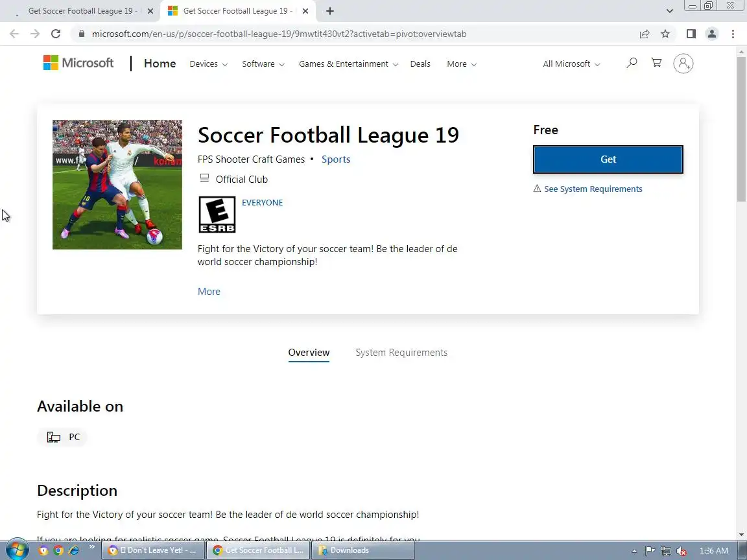
Task: Click the blue Get button
Action: [x=608, y=159]
